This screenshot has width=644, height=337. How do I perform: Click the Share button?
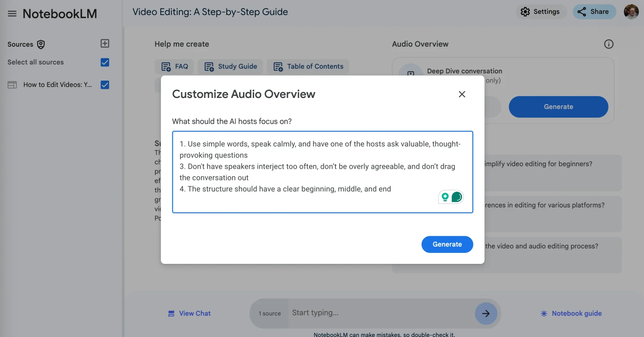593,12
